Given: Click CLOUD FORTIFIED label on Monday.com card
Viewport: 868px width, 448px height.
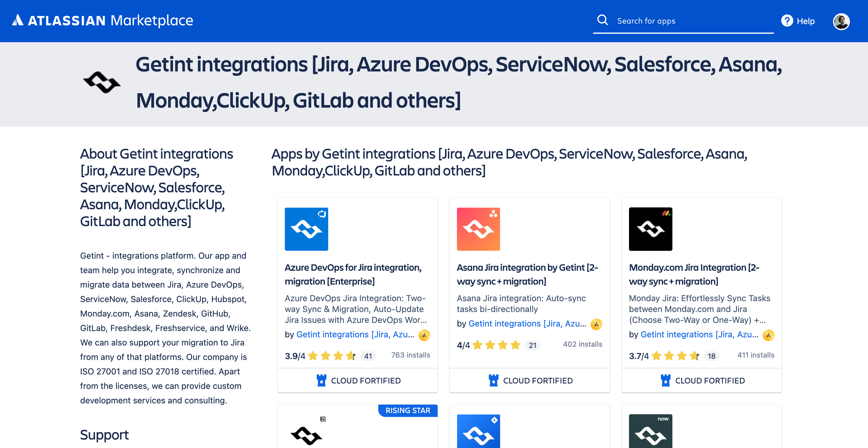Looking at the screenshot, I should pyautogui.click(x=710, y=380).
